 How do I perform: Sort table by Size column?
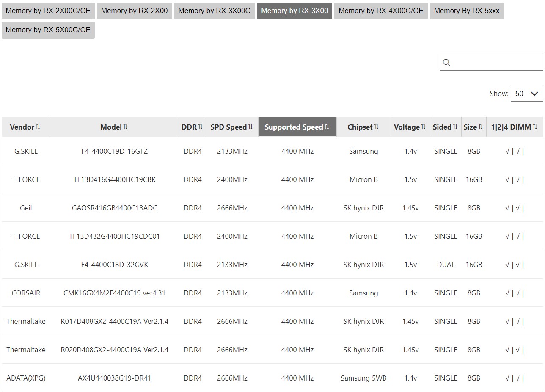[473, 127]
